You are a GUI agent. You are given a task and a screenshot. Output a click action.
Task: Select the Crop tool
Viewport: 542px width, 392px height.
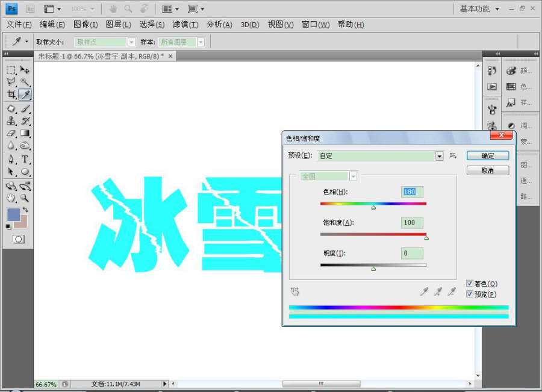pyautogui.click(x=11, y=95)
